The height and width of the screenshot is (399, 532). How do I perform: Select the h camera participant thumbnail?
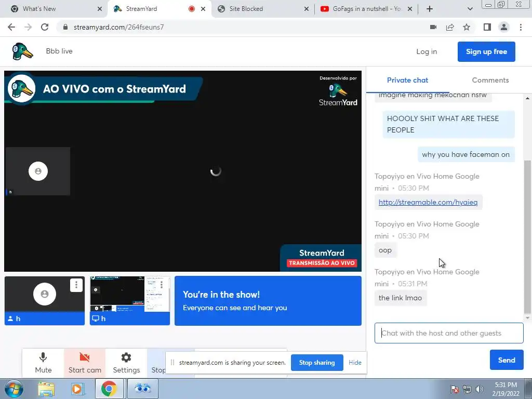pos(45,301)
